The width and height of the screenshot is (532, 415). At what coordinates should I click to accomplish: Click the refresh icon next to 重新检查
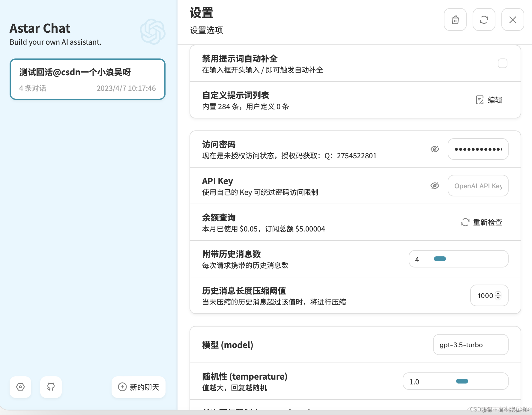(465, 222)
